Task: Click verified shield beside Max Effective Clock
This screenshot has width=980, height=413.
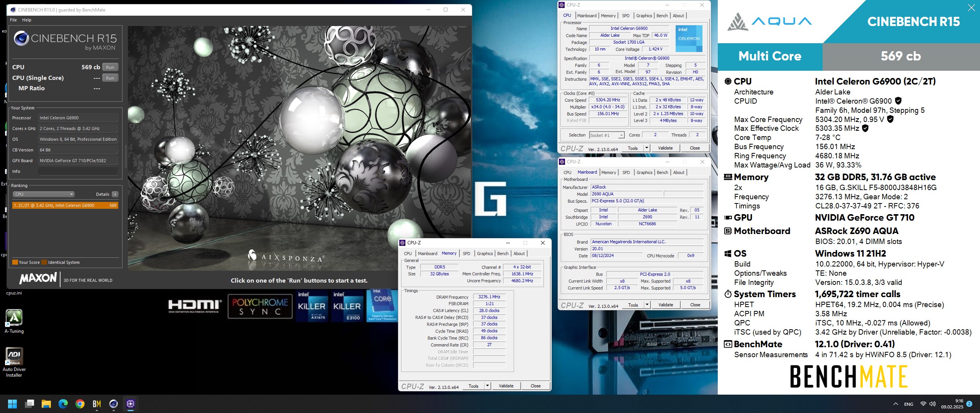Action: tap(865, 128)
